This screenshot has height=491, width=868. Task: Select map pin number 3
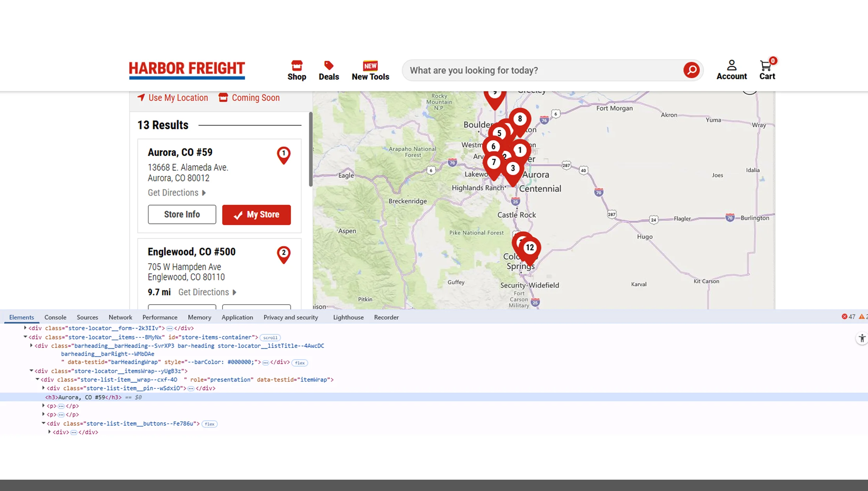pos(513,169)
